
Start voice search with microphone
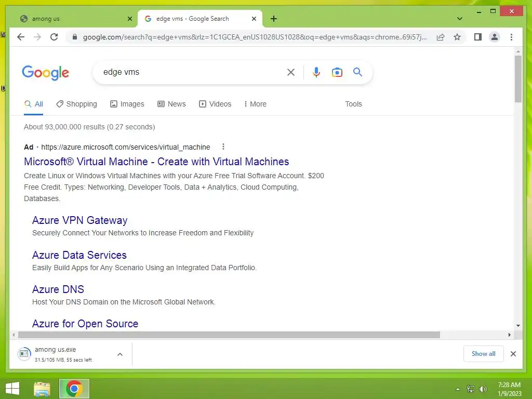[316, 72]
